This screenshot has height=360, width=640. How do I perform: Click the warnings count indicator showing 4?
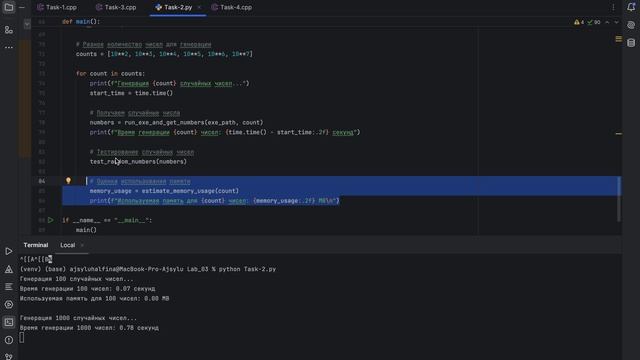(579, 22)
